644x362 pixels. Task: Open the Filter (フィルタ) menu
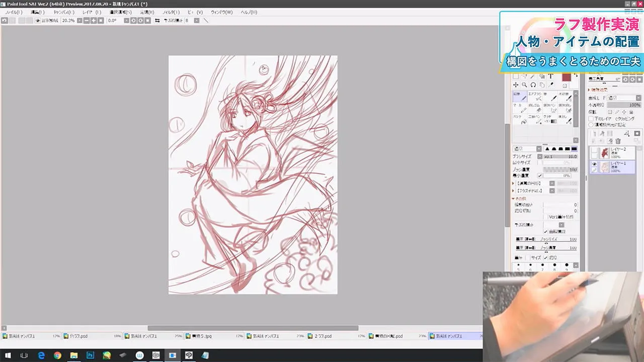[x=171, y=12]
